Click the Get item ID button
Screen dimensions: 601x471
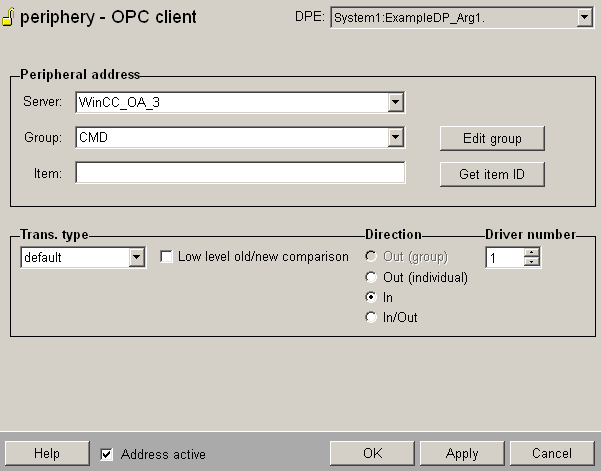(x=492, y=174)
